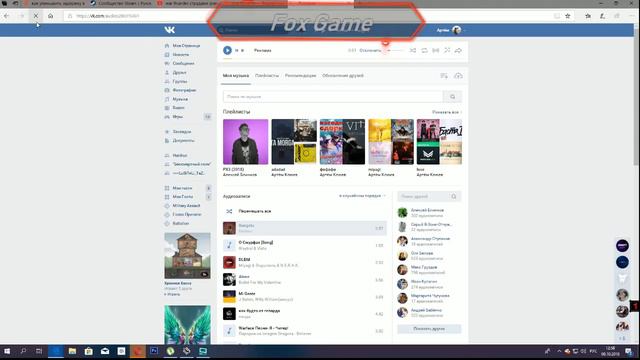The image size is (640, 360).
Task: Start playback with the blue play button
Action: pos(227,50)
